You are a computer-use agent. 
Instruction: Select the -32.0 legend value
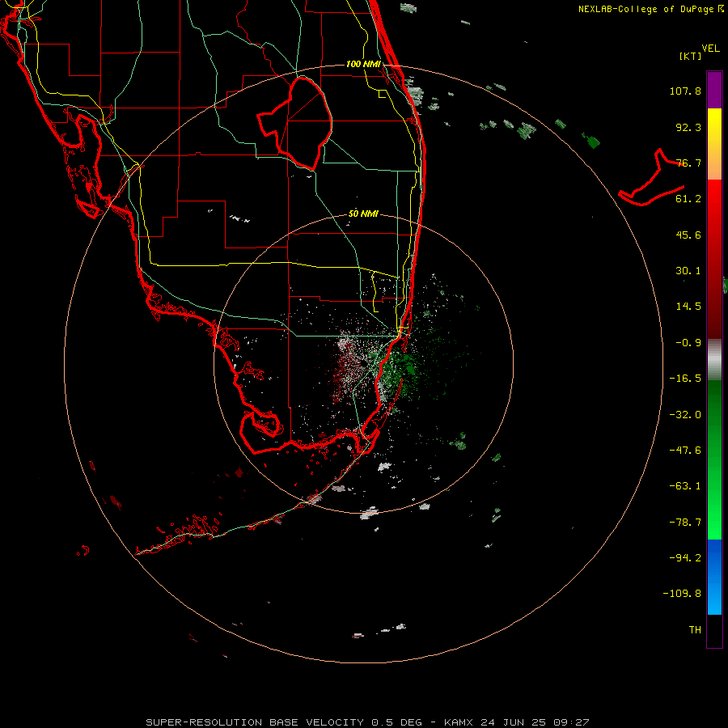(x=685, y=415)
